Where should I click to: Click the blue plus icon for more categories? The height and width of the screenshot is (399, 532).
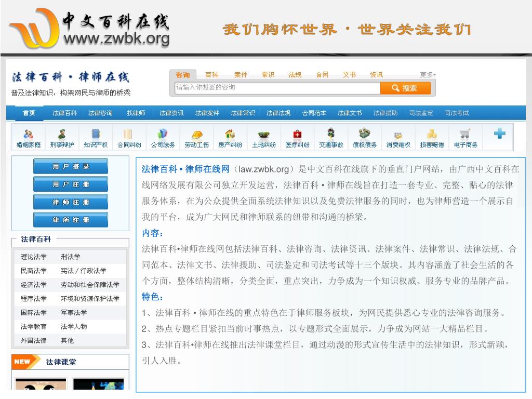point(500,134)
